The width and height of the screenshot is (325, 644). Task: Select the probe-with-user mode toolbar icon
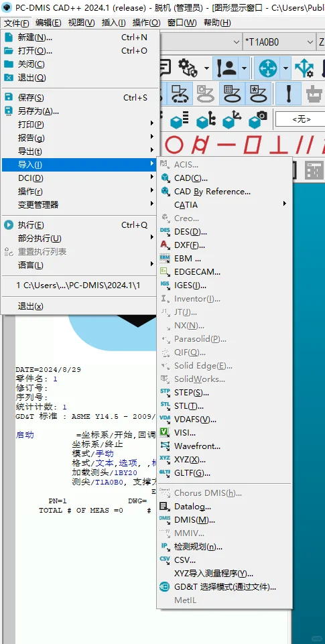tap(226, 68)
